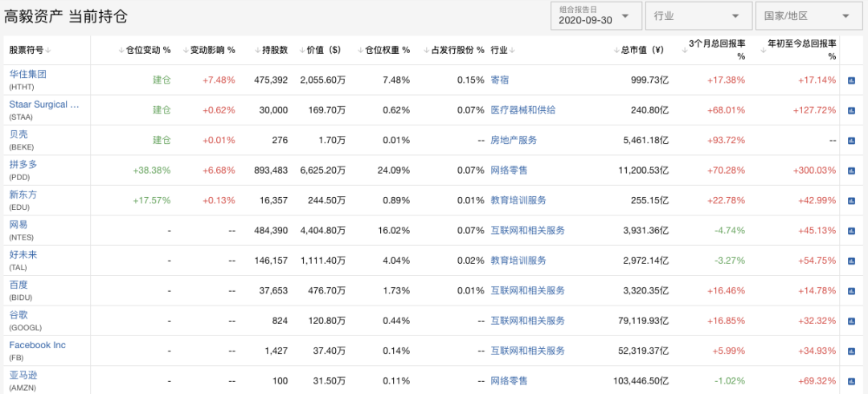The image size is (868, 394).
Task: Sort by 价值 ($) column
Action: tap(320, 50)
